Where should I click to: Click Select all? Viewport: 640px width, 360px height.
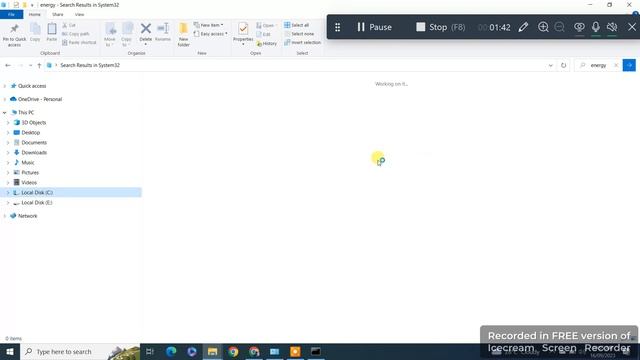tap(296, 25)
